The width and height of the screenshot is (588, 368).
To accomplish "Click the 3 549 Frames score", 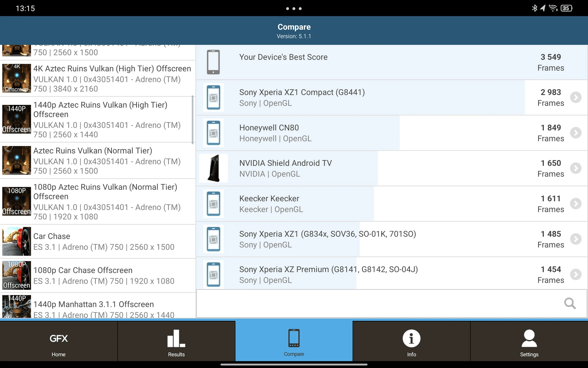I will coord(551,62).
